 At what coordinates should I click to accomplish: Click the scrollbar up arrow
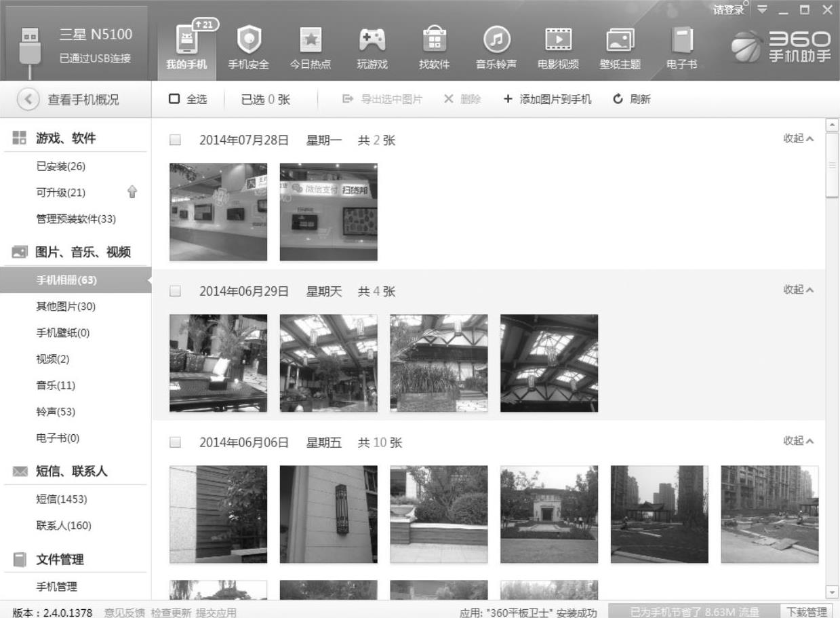(x=833, y=125)
